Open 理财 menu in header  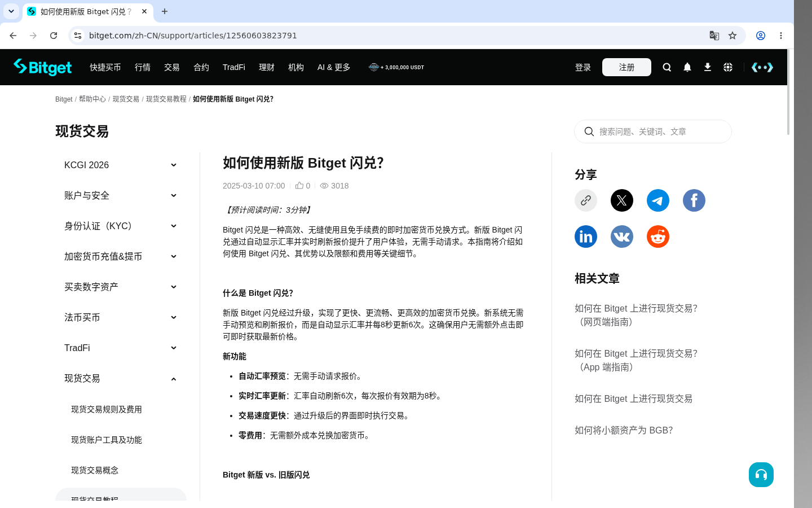pos(267,67)
